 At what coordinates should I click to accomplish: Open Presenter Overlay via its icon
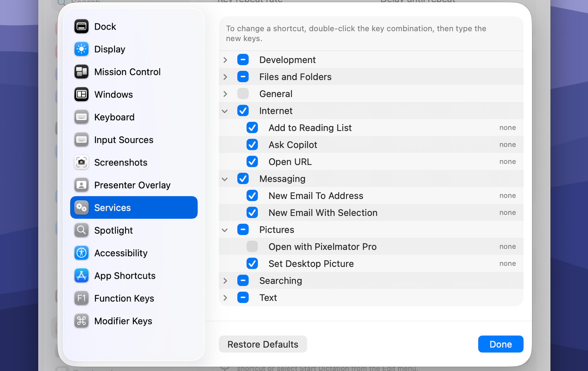[x=81, y=185]
